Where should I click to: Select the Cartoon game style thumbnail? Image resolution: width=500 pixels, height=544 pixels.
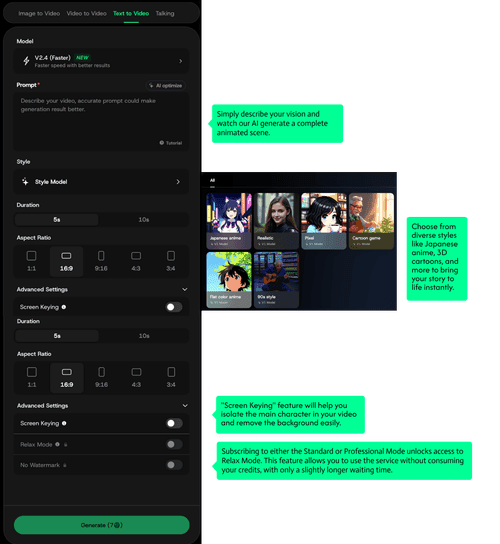pyautogui.click(x=371, y=221)
